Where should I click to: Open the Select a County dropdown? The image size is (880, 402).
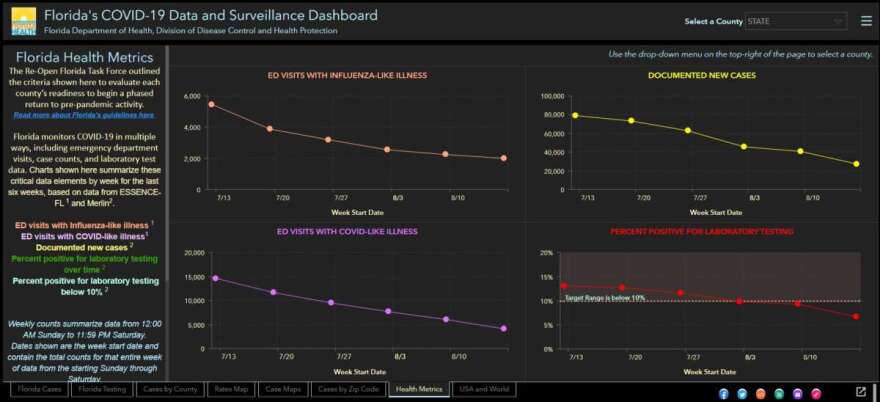[x=795, y=21]
